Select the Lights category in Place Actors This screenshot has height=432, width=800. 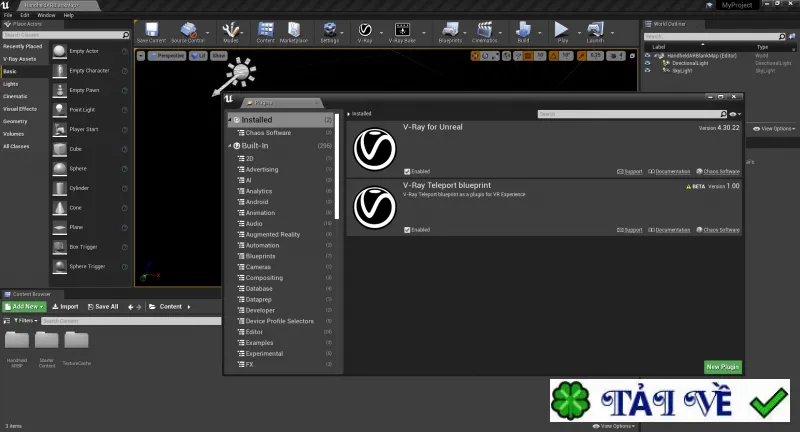(x=11, y=84)
